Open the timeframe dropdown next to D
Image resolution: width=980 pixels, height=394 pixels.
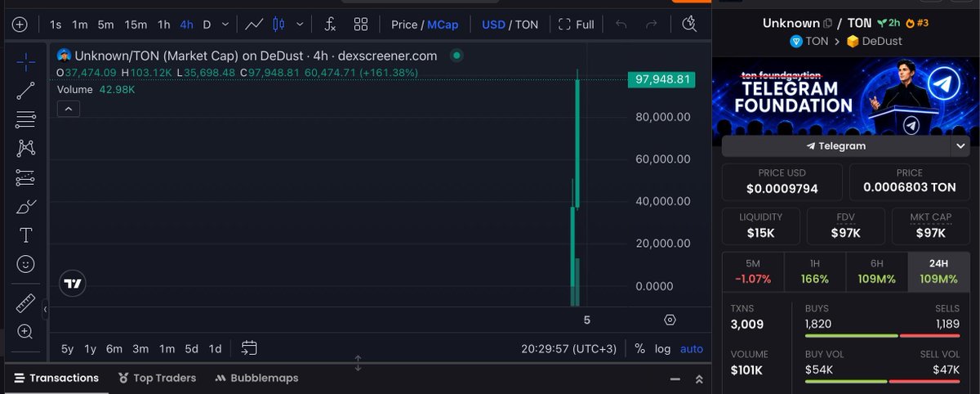click(x=225, y=25)
